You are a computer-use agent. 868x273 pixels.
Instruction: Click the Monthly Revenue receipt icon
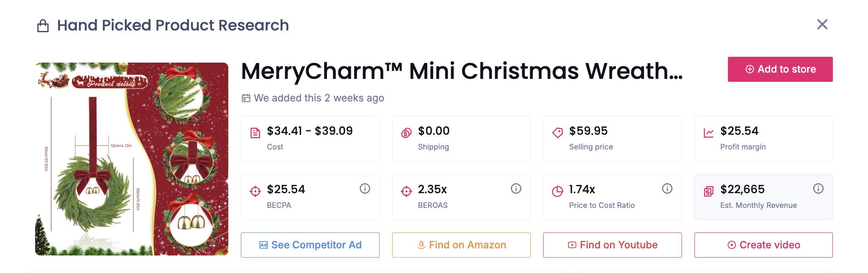pyautogui.click(x=709, y=192)
